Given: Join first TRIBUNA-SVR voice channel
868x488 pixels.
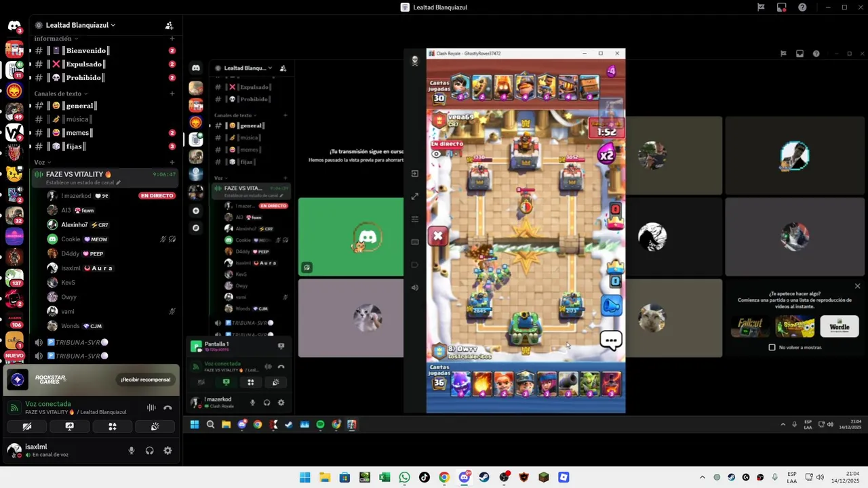Looking at the screenshot, I should tap(105, 342).
